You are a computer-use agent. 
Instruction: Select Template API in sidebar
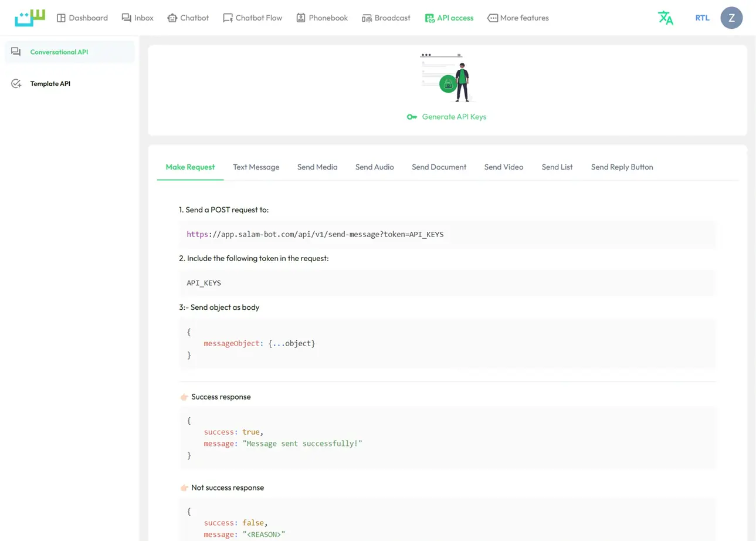click(70, 83)
